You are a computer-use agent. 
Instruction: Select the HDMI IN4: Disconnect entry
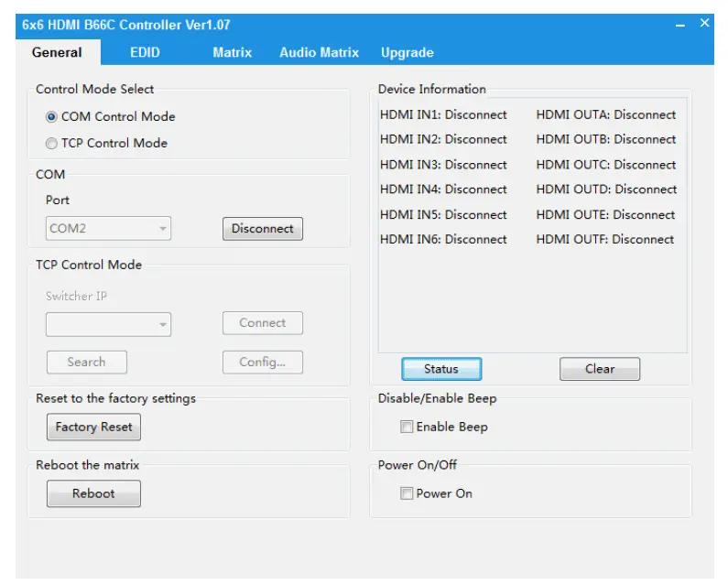443,190
